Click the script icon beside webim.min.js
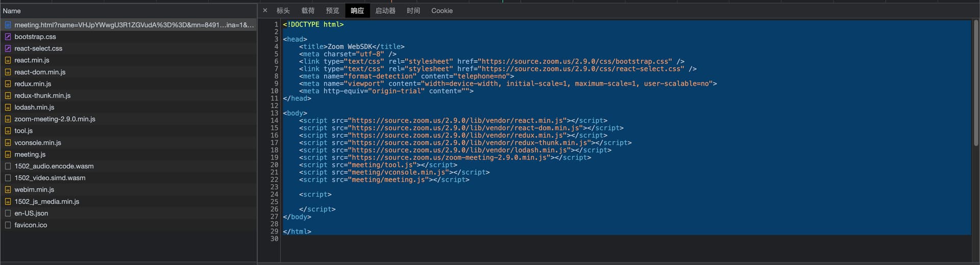 click(8, 190)
